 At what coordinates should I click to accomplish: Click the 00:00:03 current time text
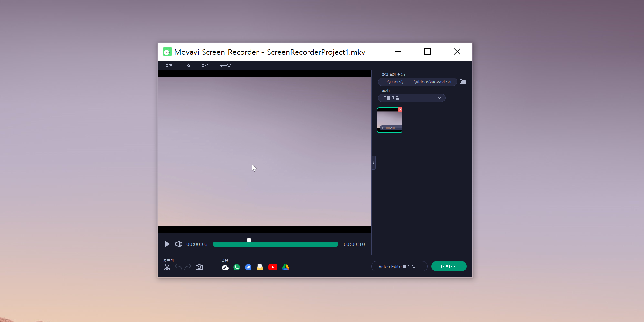[197, 244]
